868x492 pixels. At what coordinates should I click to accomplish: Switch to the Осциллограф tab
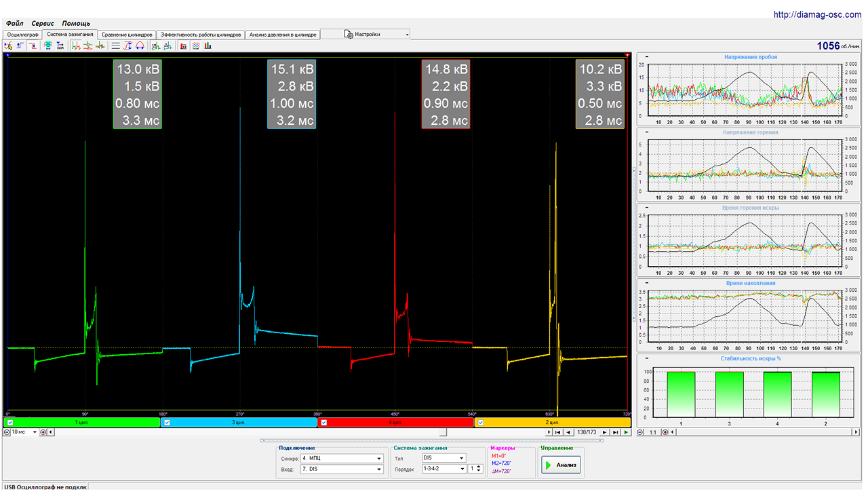coord(22,34)
